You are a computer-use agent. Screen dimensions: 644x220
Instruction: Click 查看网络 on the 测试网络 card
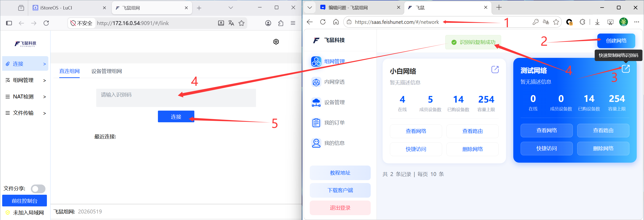tap(547, 130)
